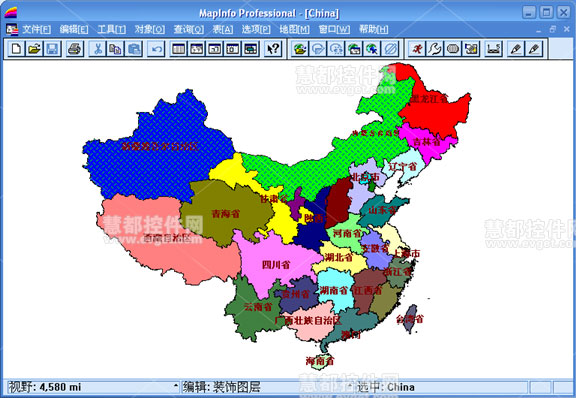The width and height of the screenshot is (576, 398).
Task: Click the 湖北省 label on the map
Action: 339,257
